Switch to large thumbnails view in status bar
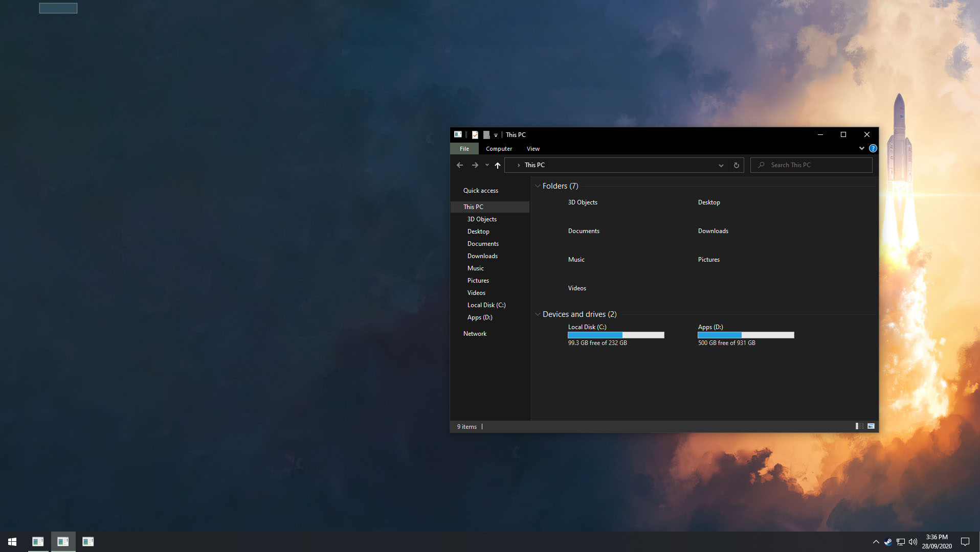Image resolution: width=980 pixels, height=552 pixels. [871, 426]
